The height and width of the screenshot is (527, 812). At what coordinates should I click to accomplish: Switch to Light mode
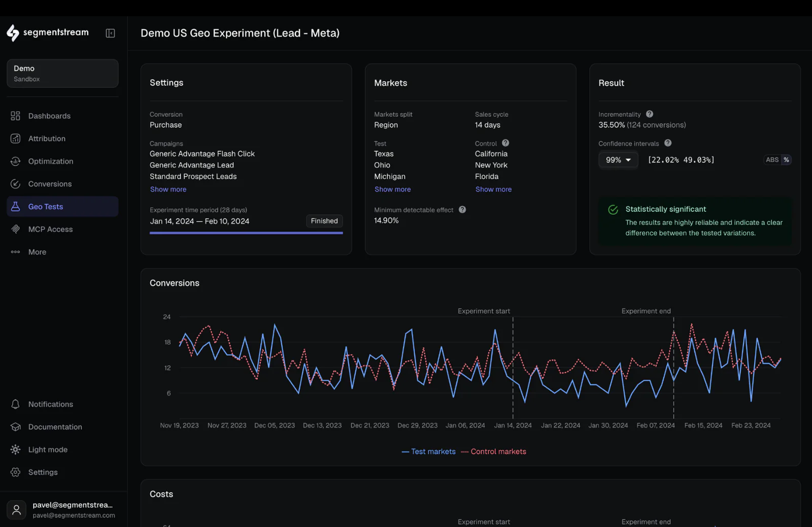(x=62, y=449)
